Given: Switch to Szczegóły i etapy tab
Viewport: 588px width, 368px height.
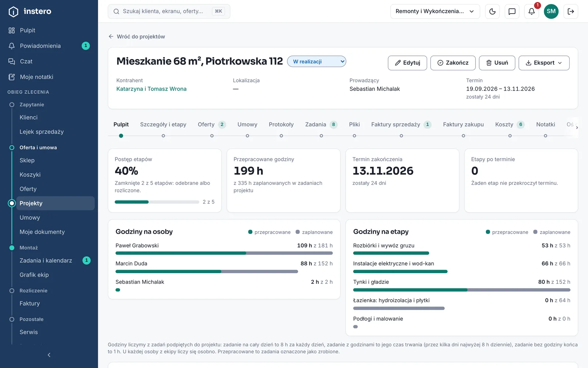Looking at the screenshot, I should pos(163,124).
